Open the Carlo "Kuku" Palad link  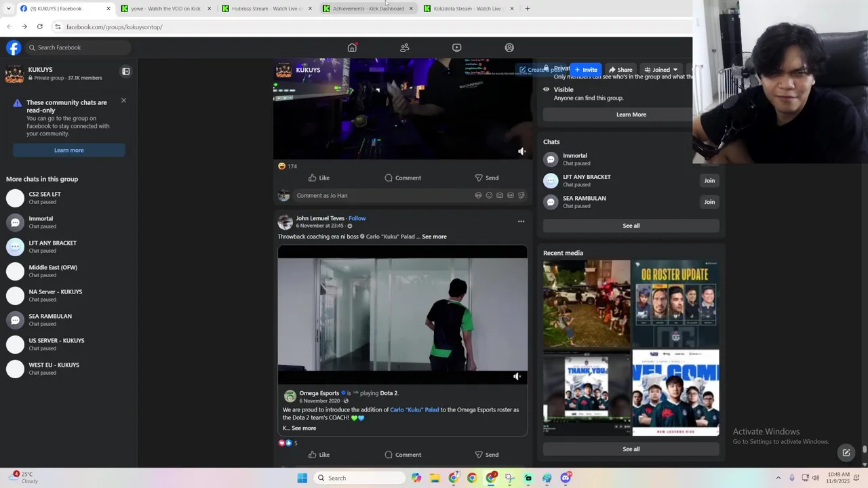point(414,409)
